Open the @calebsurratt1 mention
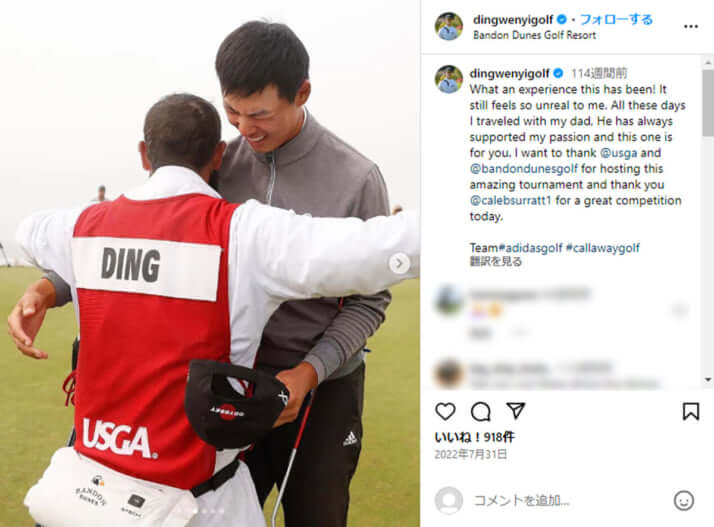 [510, 200]
